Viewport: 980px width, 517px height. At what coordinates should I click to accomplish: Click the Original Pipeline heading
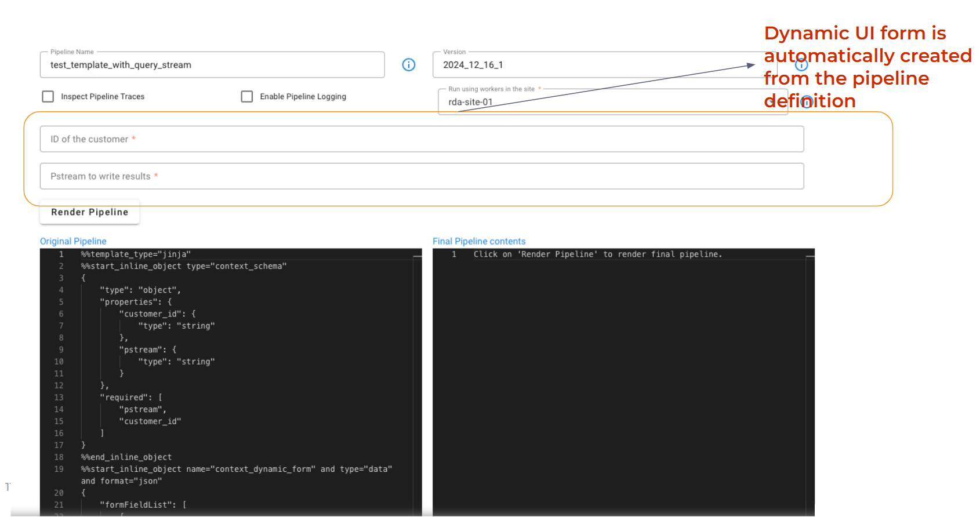click(73, 241)
